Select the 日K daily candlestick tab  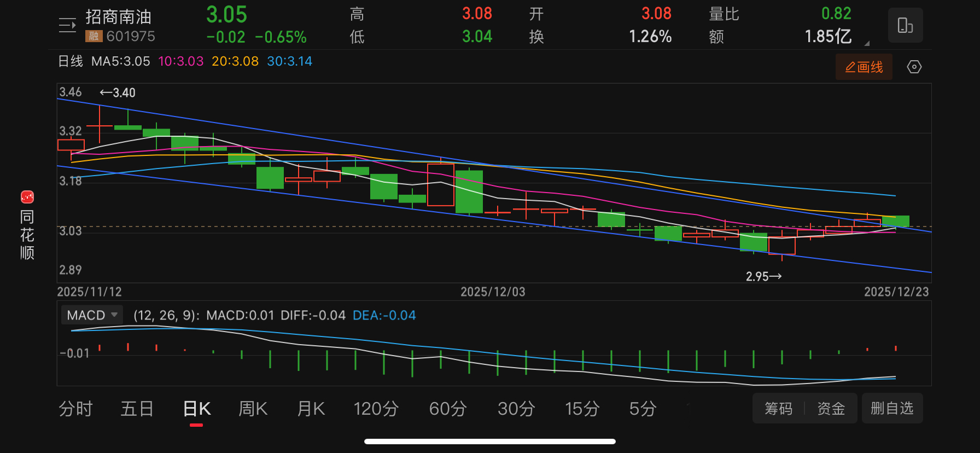[197, 409]
